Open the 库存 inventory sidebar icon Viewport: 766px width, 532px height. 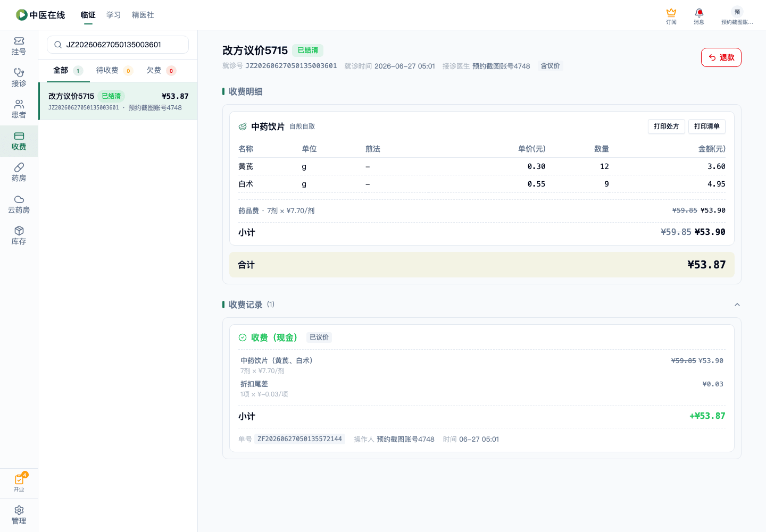pyautogui.click(x=19, y=236)
